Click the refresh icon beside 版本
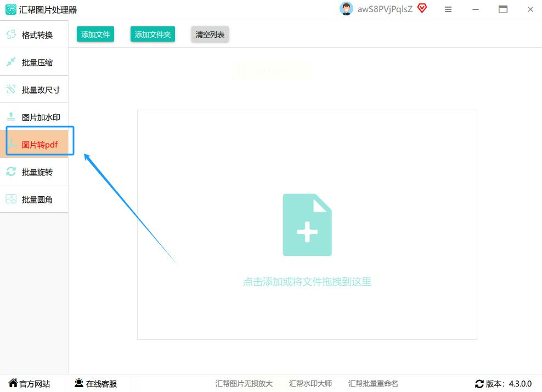The width and height of the screenshot is (542, 392). click(x=479, y=384)
